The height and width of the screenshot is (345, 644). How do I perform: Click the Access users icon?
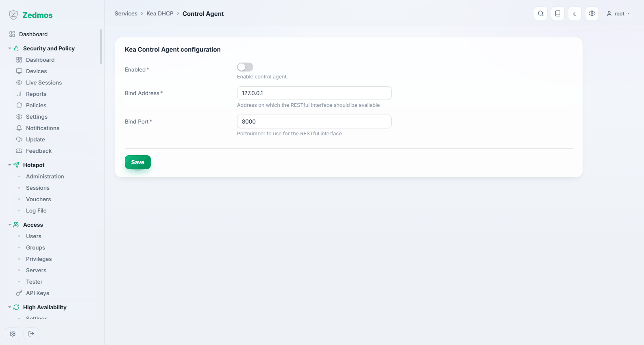click(16, 225)
